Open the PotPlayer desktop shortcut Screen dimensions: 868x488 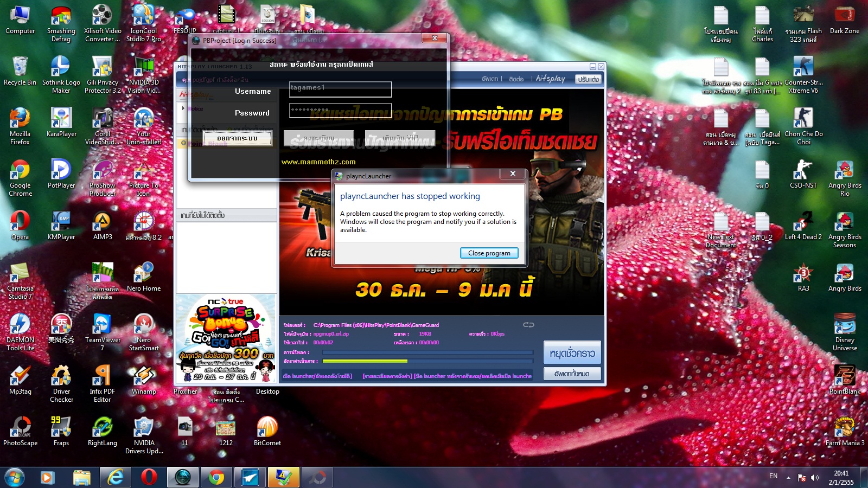click(x=61, y=174)
